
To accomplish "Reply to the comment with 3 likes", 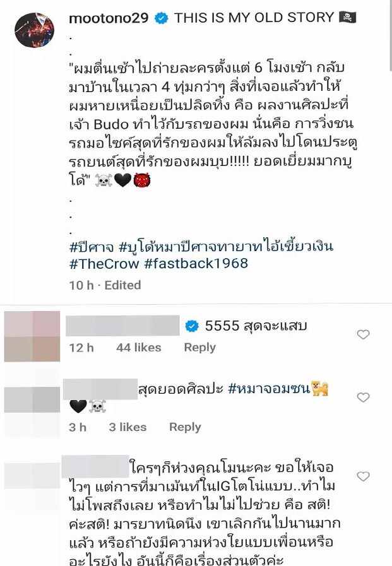I will 185,427.
